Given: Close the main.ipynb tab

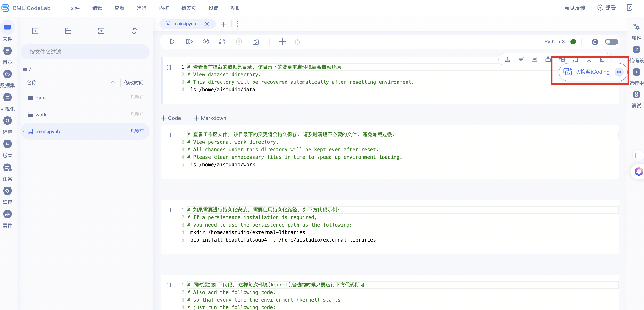Looking at the screenshot, I should 206,24.
